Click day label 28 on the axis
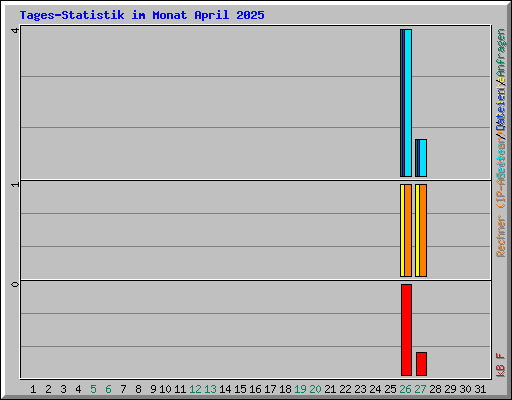The image size is (512, 400). pyautogui.click(x=435, y=389)
